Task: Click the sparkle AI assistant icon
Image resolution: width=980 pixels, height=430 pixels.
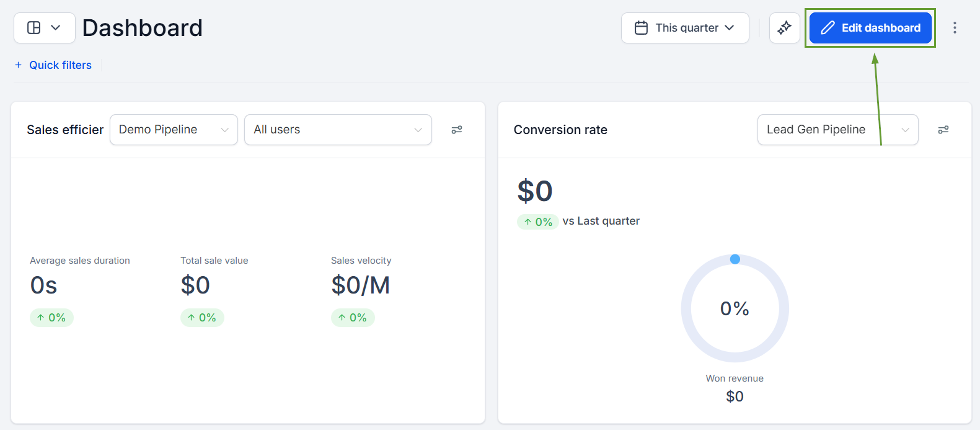Action: pyautogui.click(x=785, y=28)
